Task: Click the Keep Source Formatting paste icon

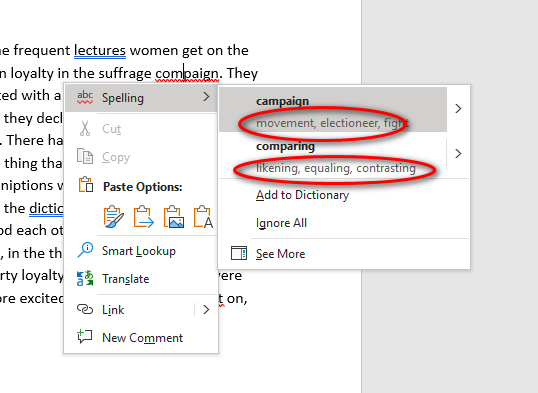Action: (114, 216)
